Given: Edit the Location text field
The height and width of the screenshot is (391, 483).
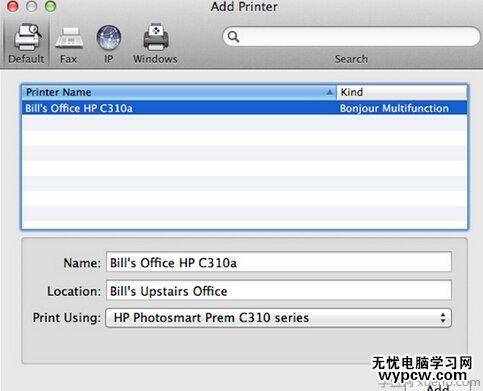Looking at the screenshot, I should click(279, 291).
